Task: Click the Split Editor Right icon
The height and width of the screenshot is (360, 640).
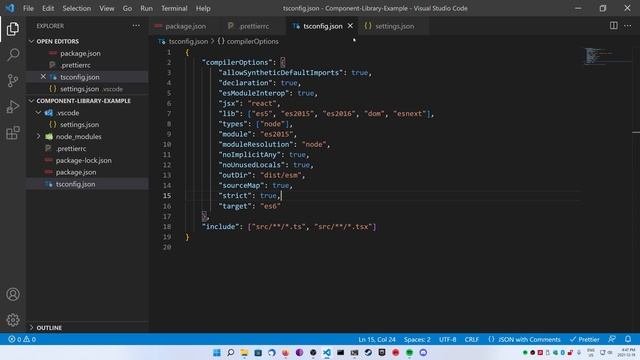Action: click(613, 26)
